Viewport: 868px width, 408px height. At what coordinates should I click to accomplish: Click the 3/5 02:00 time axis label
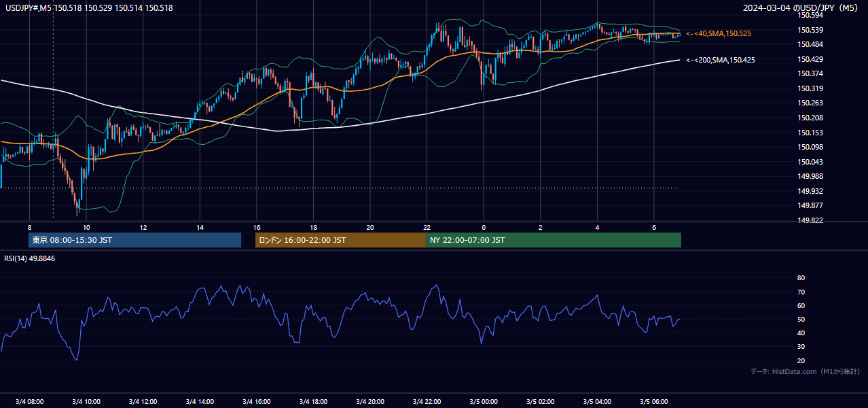click(x=540, y=401)
